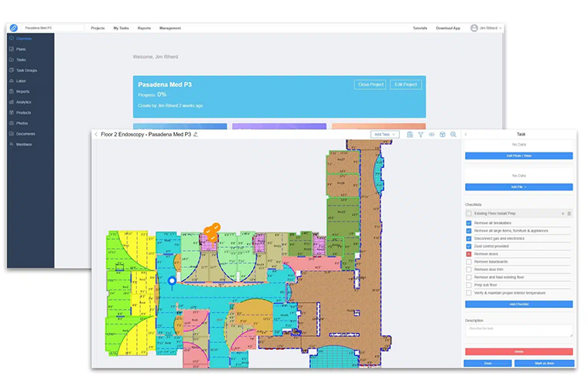Screen dimensions: 588x391
Task: Expand the Add File dropdown button
Action: tap(518, 187)
